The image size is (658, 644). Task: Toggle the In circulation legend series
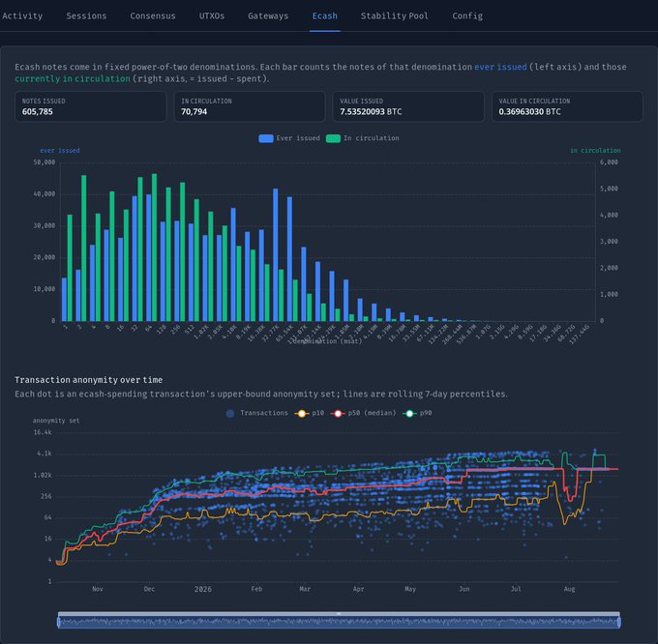363,138
